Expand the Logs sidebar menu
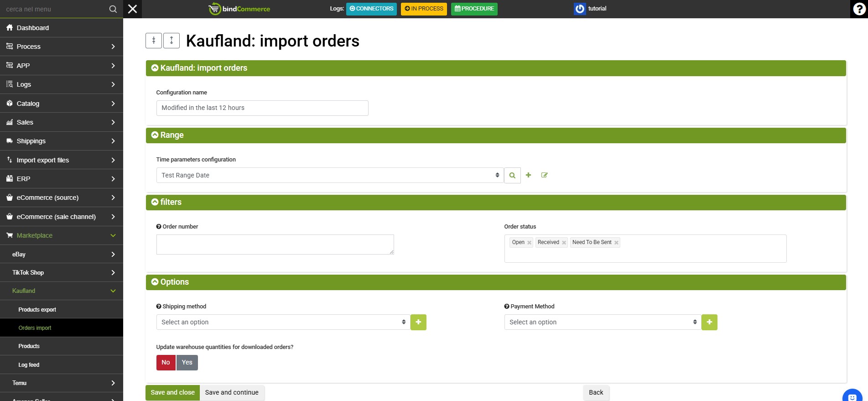 click(x=62, y=84)
